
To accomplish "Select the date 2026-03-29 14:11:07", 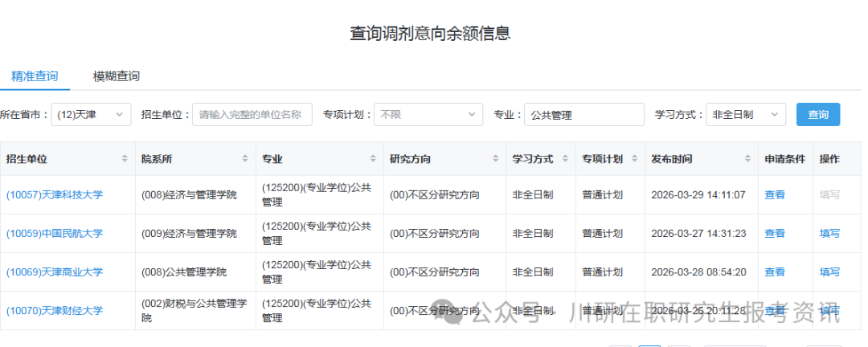I will (x=698, y=195).
